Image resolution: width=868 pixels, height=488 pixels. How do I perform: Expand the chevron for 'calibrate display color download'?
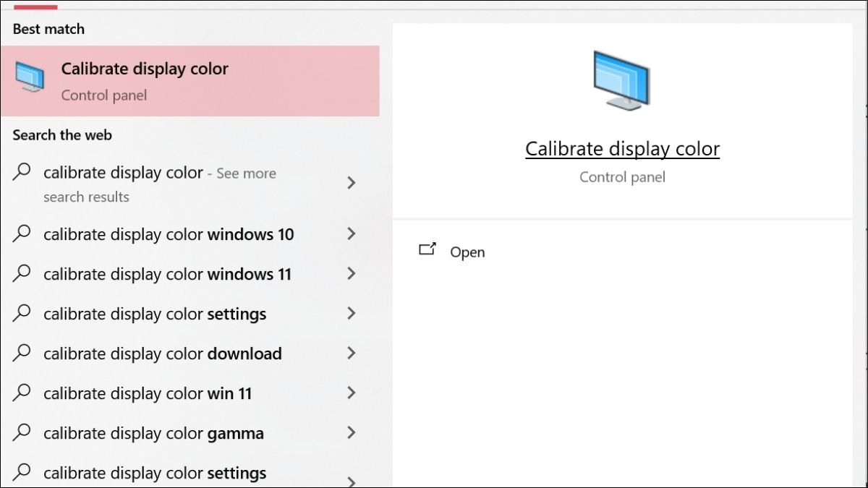tap(352, 353)
